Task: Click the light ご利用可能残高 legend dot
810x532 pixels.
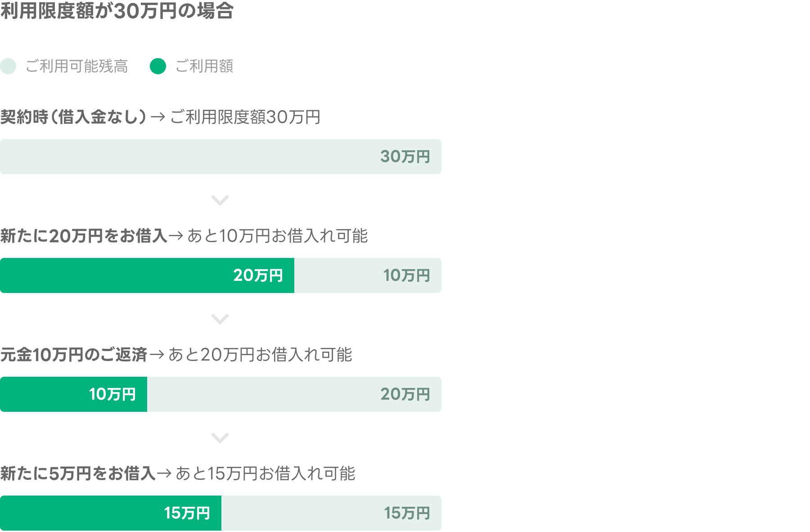Action: click(8, 66)
